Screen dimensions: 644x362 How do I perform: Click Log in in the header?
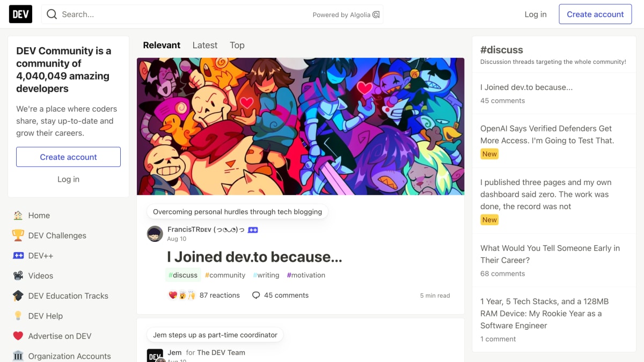coord(536,14)
